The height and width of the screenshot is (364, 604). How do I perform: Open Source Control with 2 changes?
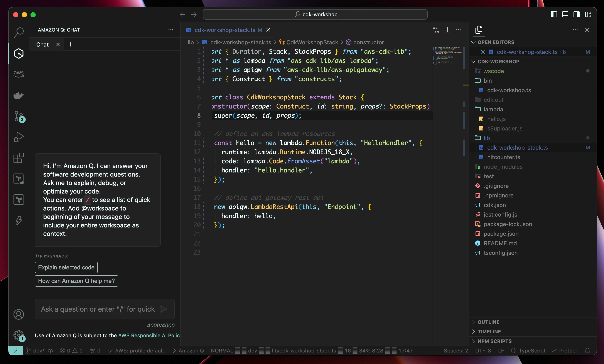tap(19, 117)
